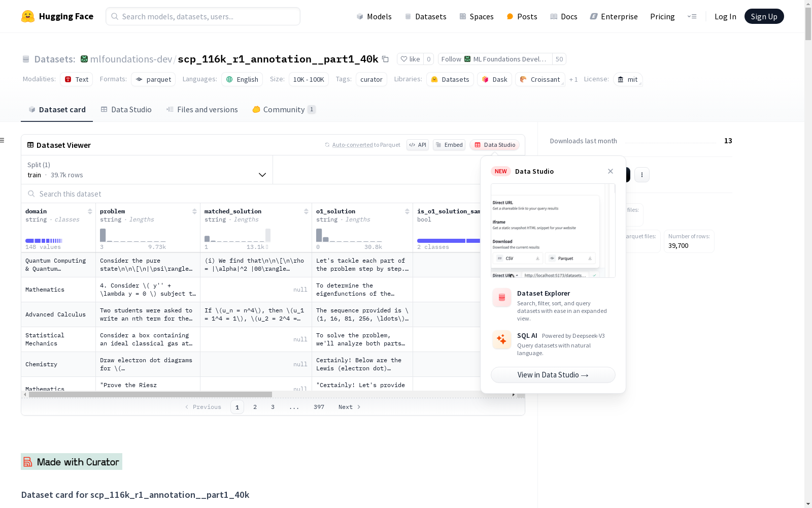The width and height of the screenshot is (812, 508).
Task: Click the mit license tag
Action: pyautogui.click(x=628, y=79)
